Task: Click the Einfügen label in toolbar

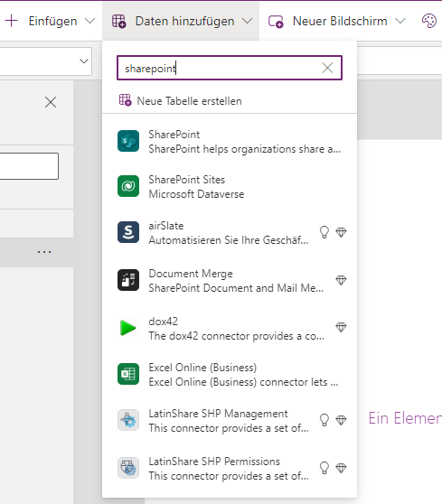Action: [x=52, y=21]
